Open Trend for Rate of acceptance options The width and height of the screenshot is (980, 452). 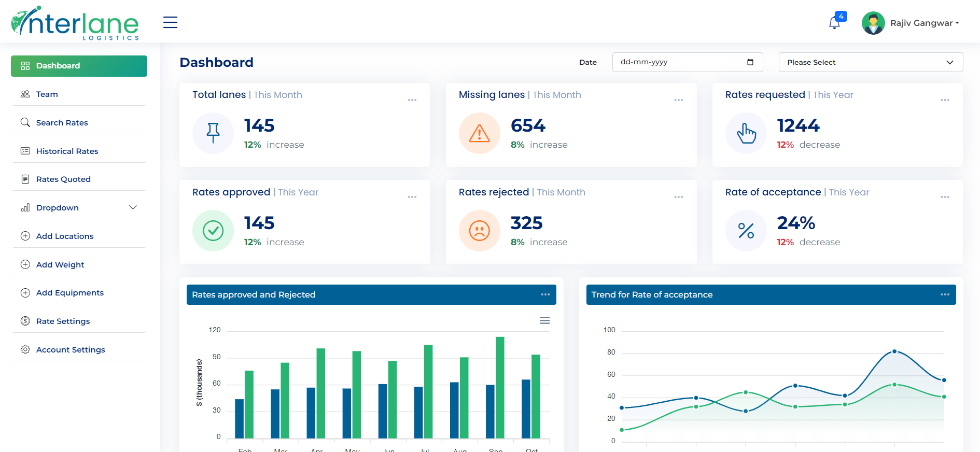point(945,294)
